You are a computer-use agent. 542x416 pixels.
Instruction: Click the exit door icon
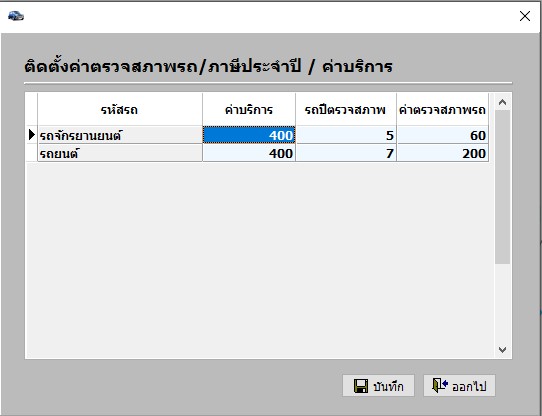(x=440, y=385)
